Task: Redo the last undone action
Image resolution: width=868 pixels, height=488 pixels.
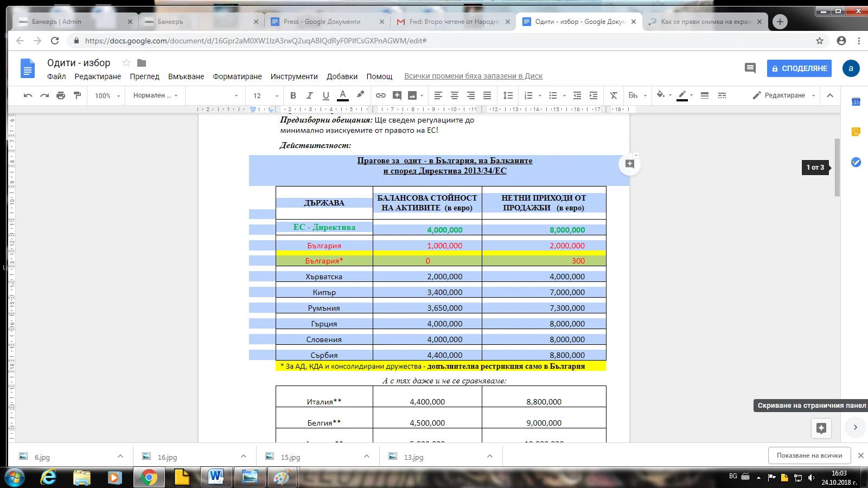Action: 44,95
